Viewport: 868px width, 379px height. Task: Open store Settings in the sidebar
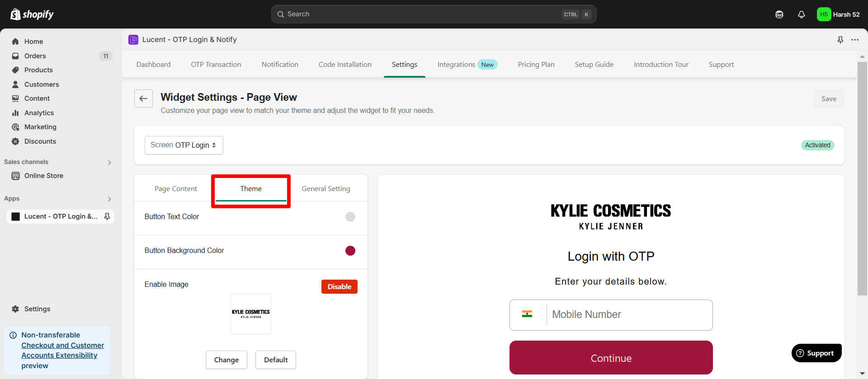tap(37, 309)
